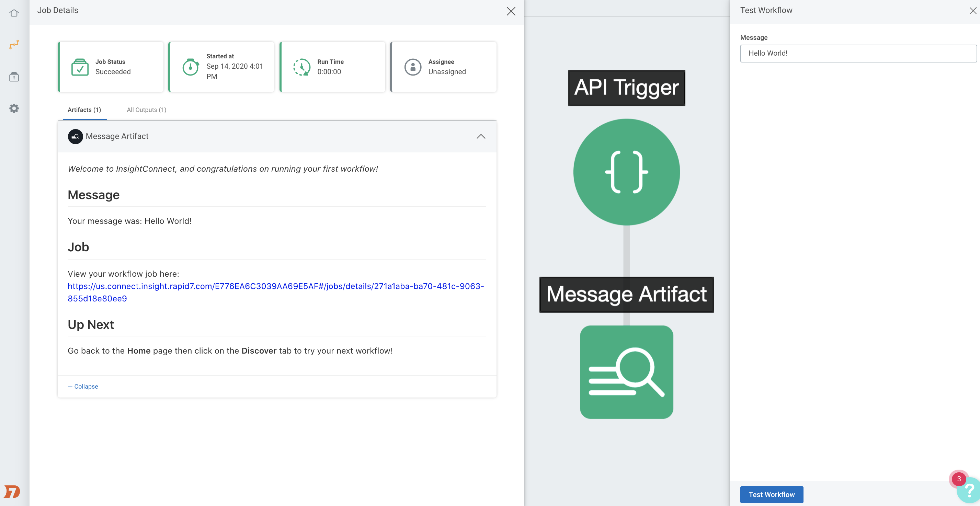Open the Workflows icon in sidebar
The image size is (980, 506).
coord(14,45)
